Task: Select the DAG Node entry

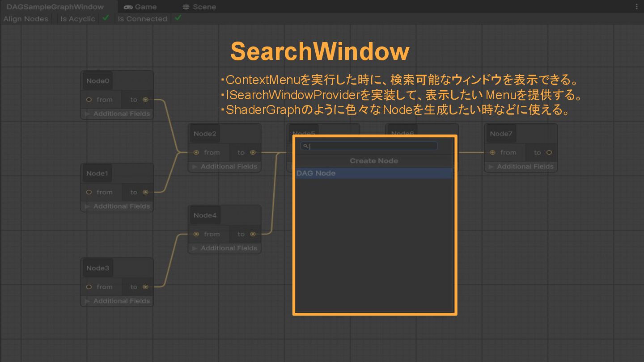Action: [x=374, y=173]
